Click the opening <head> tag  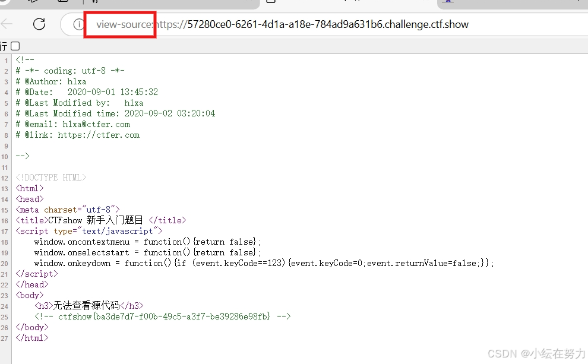click(30, 199)
